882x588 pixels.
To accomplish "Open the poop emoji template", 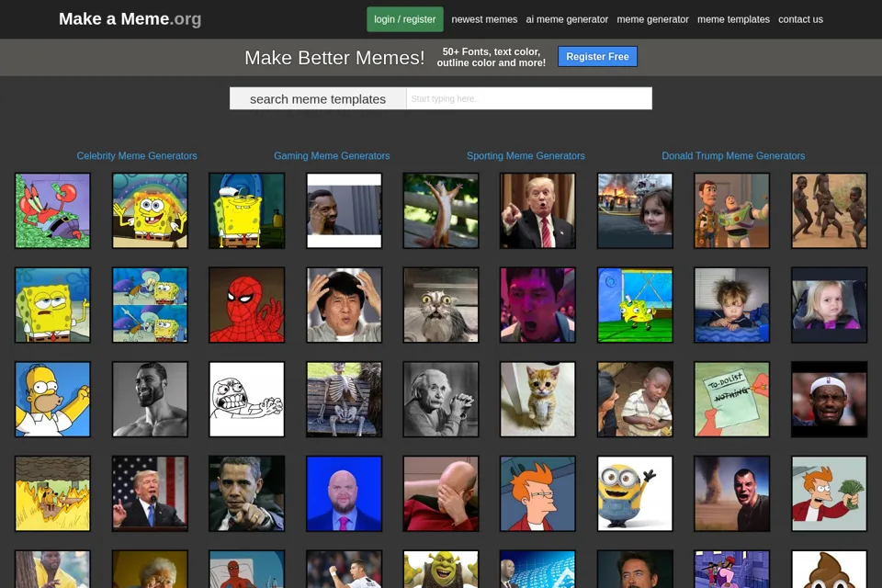I will pos(829,569).
